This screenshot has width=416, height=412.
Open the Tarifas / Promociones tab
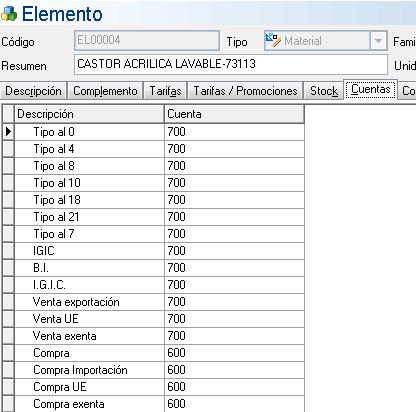pos(245,91)
